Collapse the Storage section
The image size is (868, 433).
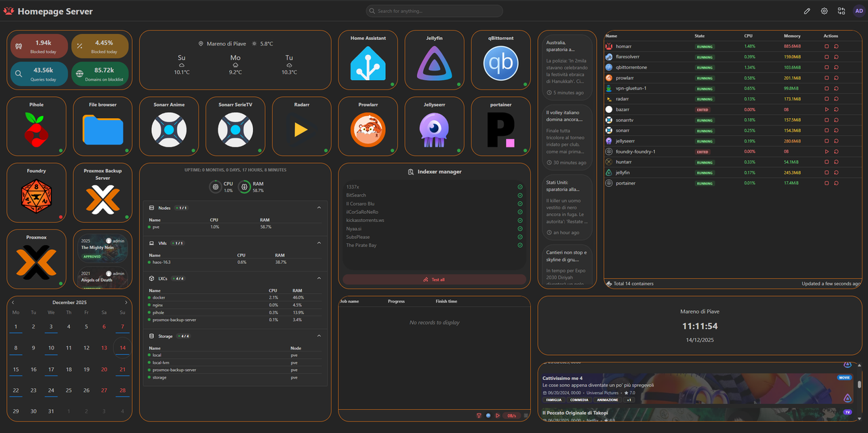pyautogui.click(x=319, y=335)
